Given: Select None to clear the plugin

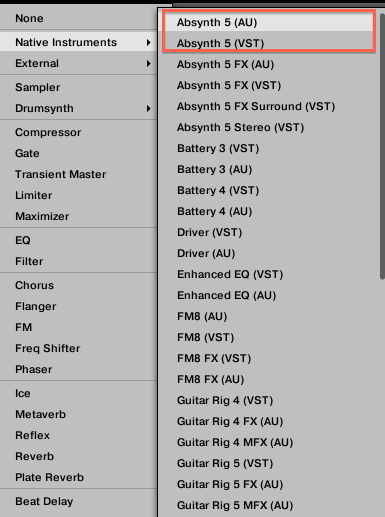Looking at the screenshot, I should pyautogui.click(x=78, y=18).
